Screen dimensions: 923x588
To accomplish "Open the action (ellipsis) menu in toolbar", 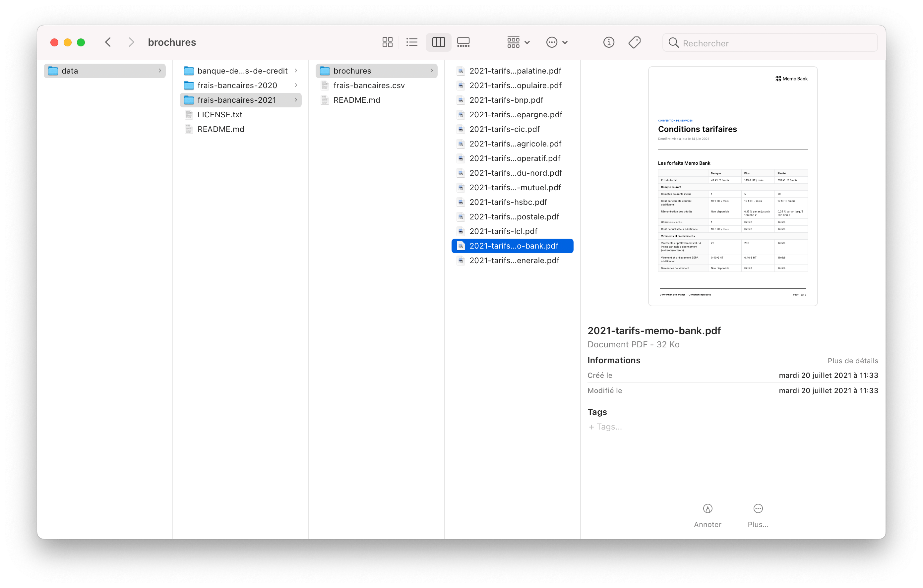I will [x=557, y=42].
